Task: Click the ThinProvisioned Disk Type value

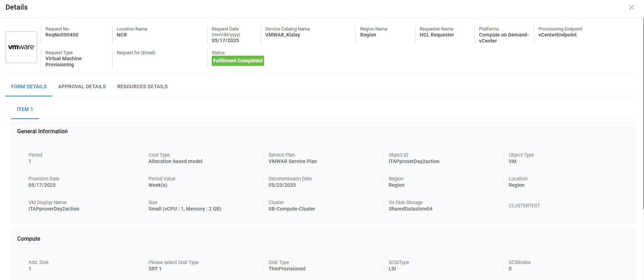Action: [x=287, y=269]
